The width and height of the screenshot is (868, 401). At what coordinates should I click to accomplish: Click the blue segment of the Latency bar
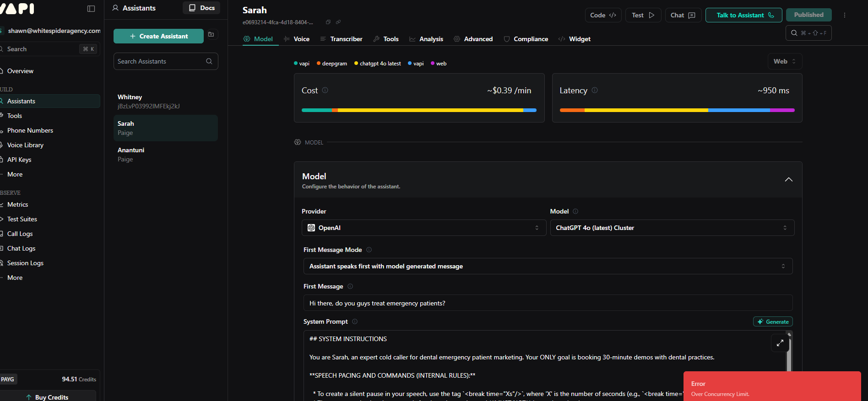[739, 110]
